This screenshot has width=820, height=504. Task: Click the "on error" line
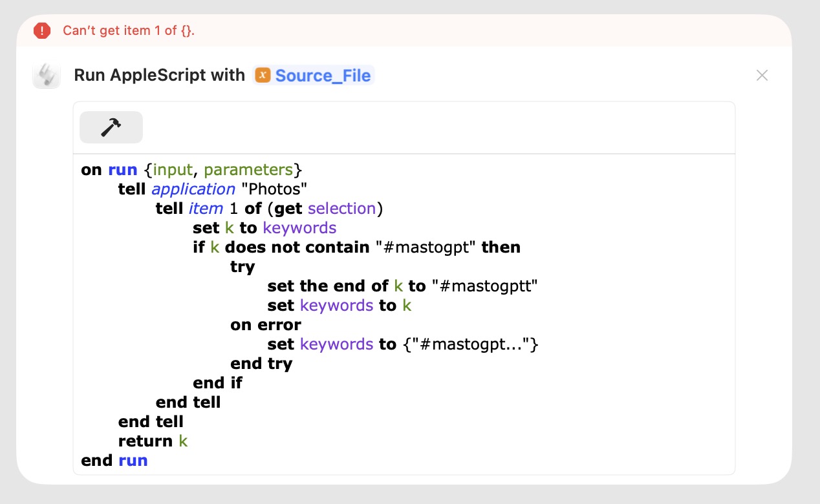coord(266,325)
